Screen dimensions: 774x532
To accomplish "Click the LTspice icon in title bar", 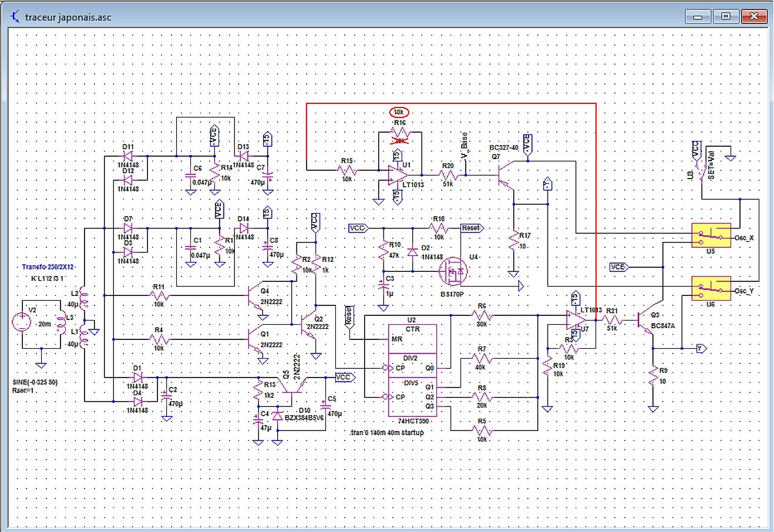I will (x=15, y=16).
